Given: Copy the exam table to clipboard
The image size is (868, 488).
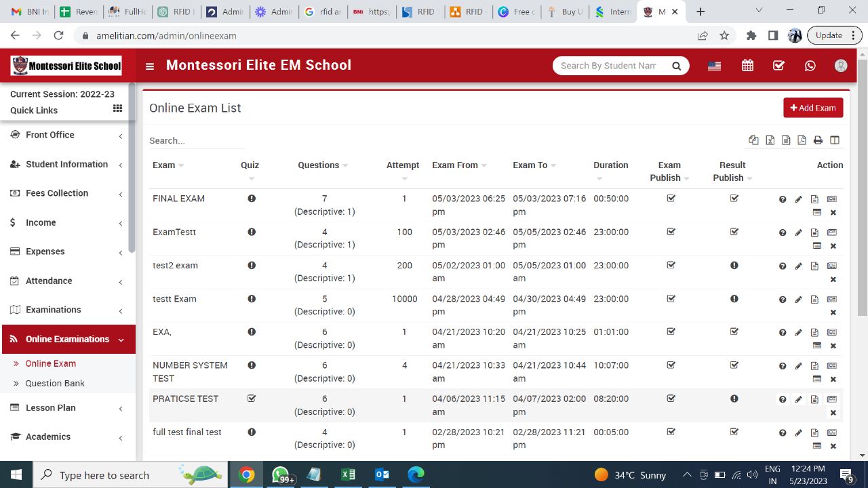Looking at the screenshot, I should pyautogui.click(x=753, y=140).
